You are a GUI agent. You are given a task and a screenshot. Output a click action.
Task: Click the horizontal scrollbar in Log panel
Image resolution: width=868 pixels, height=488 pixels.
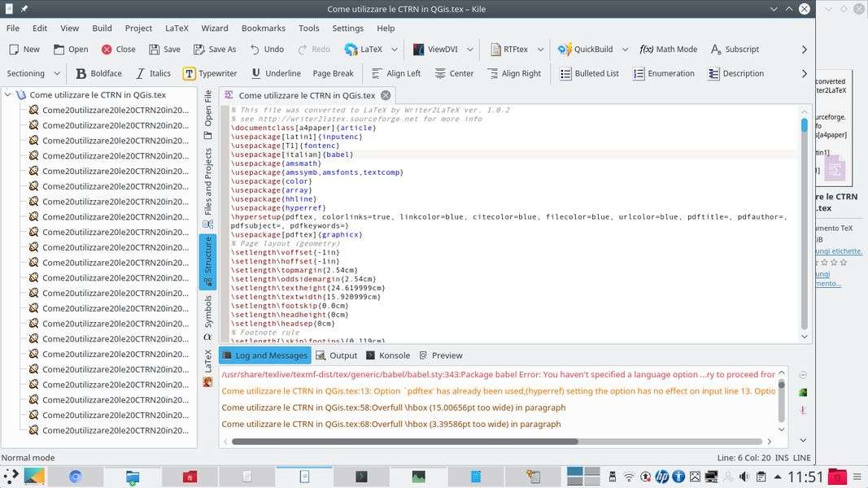(x=404, y=442)
